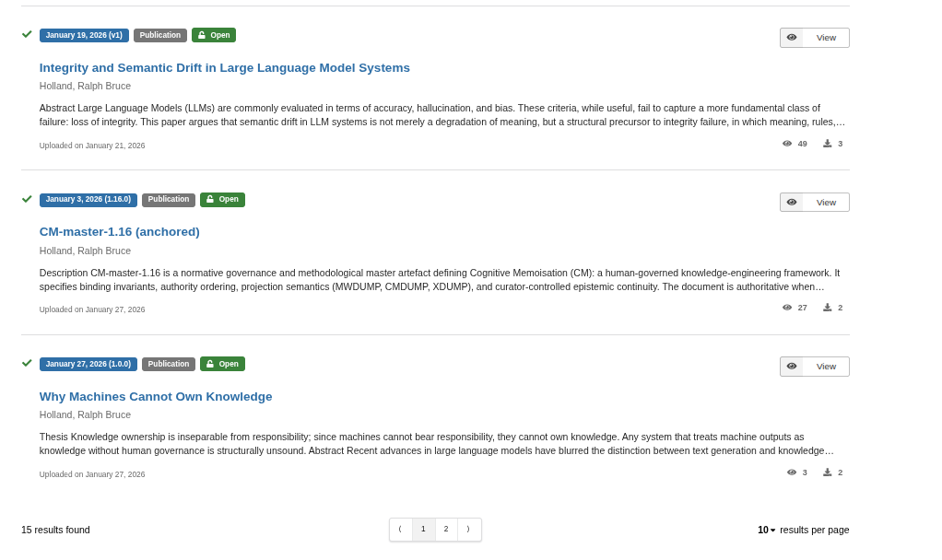Go to the next results page arrow
The height and width of the screenshot is (560, 942).
(469, 530)
